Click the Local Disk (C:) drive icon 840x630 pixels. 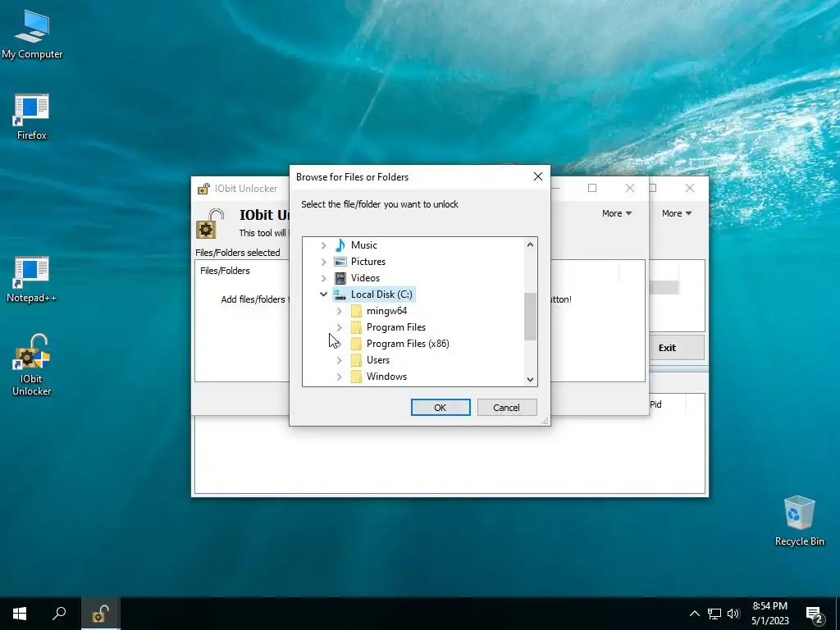click(340, 294)
